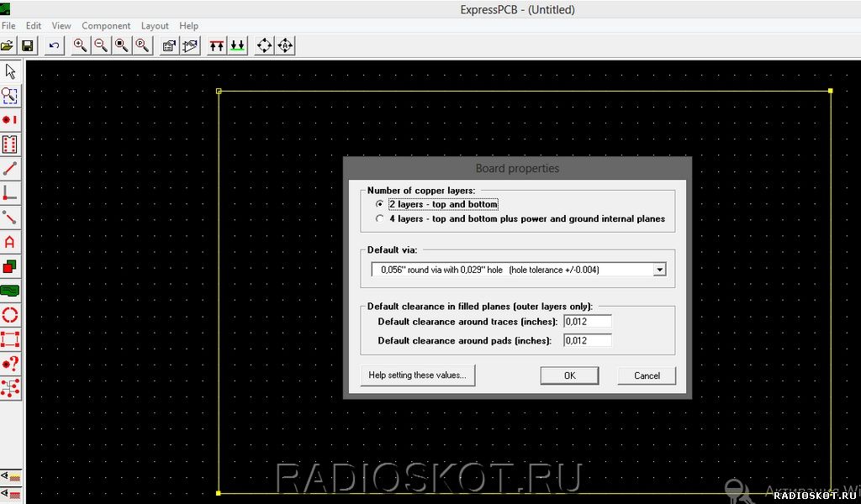
Task: Select the highlight net connections tool
Action: (x=10, y=388)
